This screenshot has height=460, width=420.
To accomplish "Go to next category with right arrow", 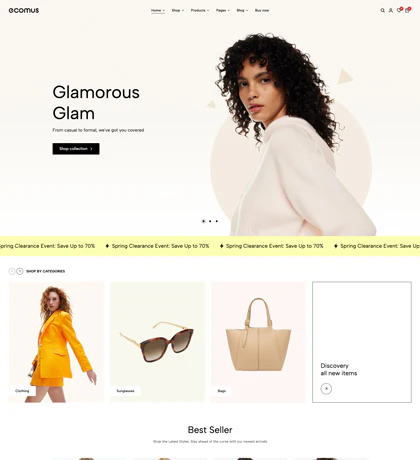I will click(20, 271).
